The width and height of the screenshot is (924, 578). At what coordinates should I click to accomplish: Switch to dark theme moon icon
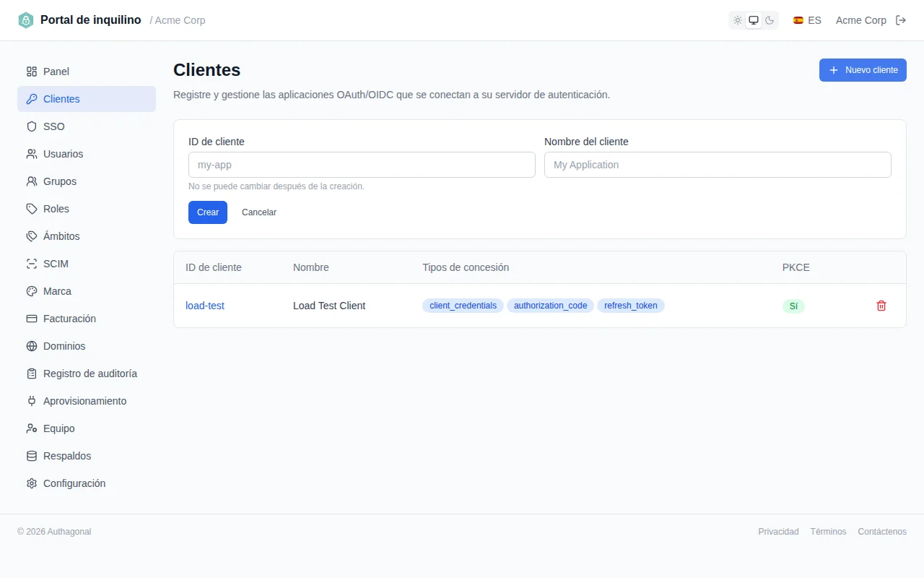770,20
